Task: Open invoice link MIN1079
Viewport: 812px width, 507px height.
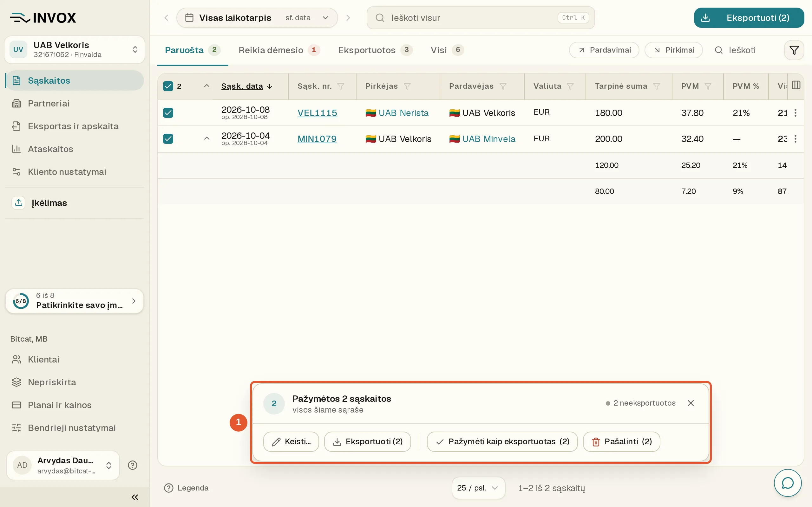Action: [x=317, y=139]
